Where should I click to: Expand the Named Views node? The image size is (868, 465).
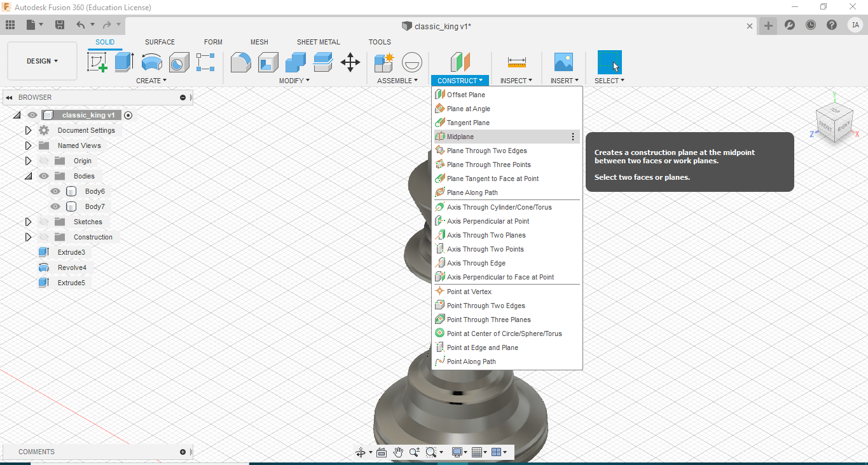(x=28, y=145)
